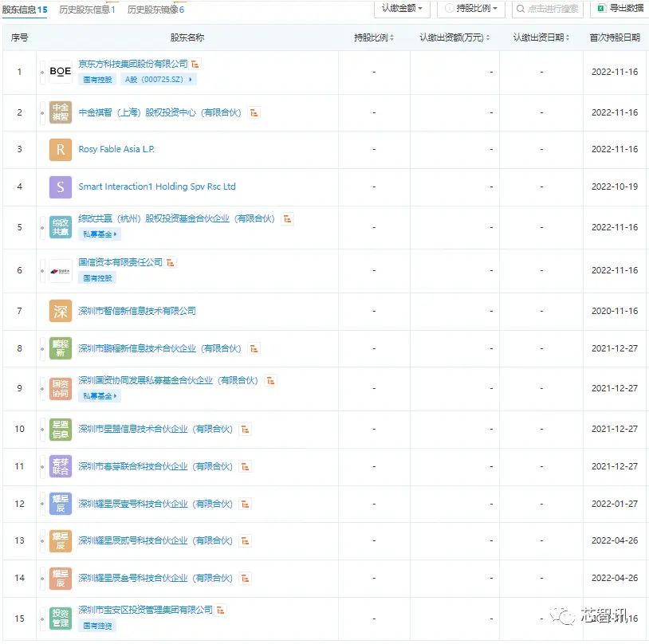The image size is (649, 644).
Task: Click the 深 avatar for 深圳市智信新信息技术有限公司
Action: (61, 311)
